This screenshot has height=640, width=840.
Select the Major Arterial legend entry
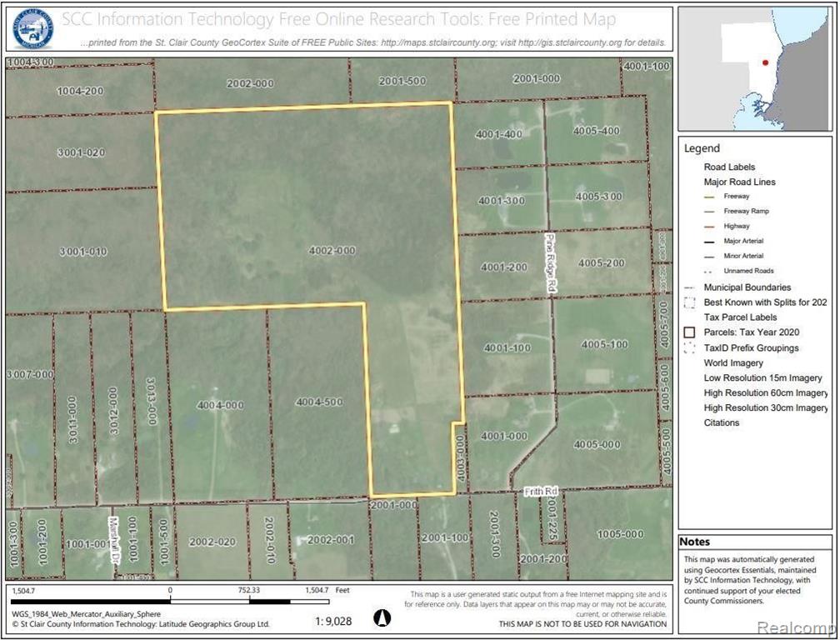pos(743,241)
